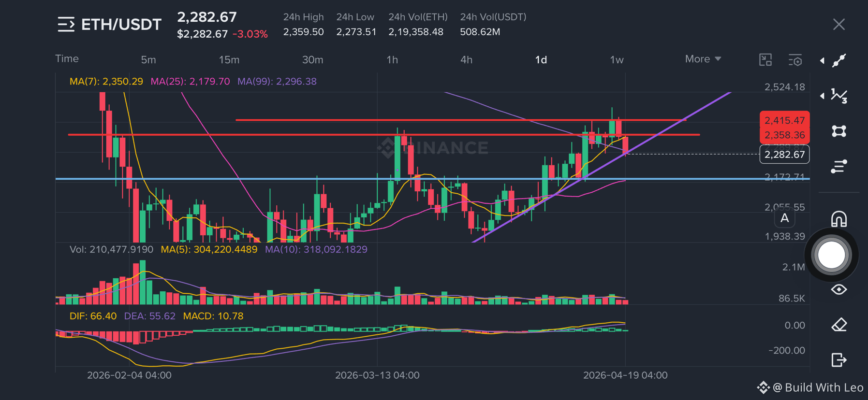The height and width of the screenshot is (400, 868).
Task: Click the -3.03% price change value
Action: coord(250,34)
